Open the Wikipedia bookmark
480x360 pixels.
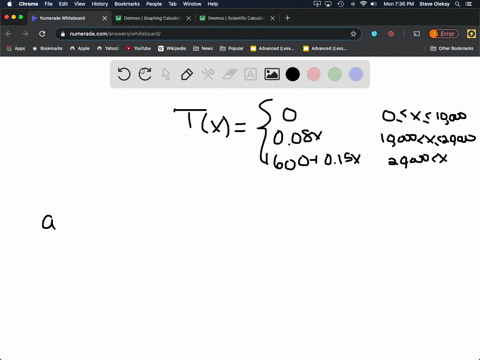coord(172,48)
